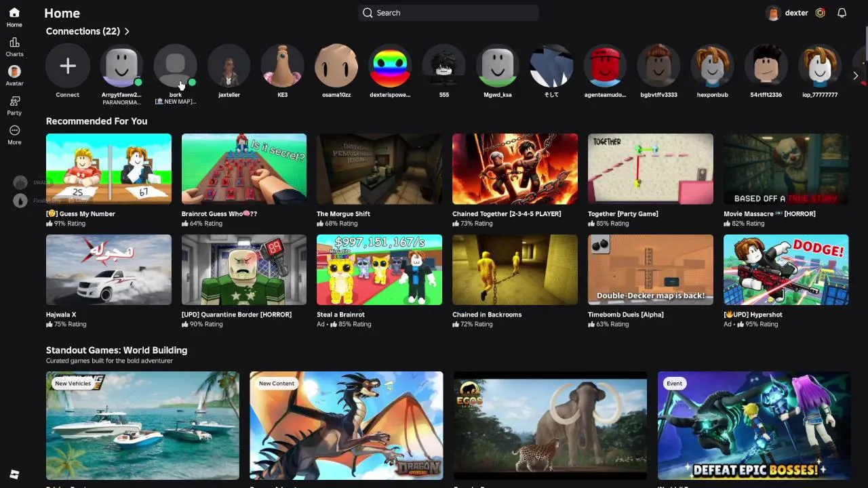
Task: Open The Morgue Shift thumbnail
Action: point(379,169)
